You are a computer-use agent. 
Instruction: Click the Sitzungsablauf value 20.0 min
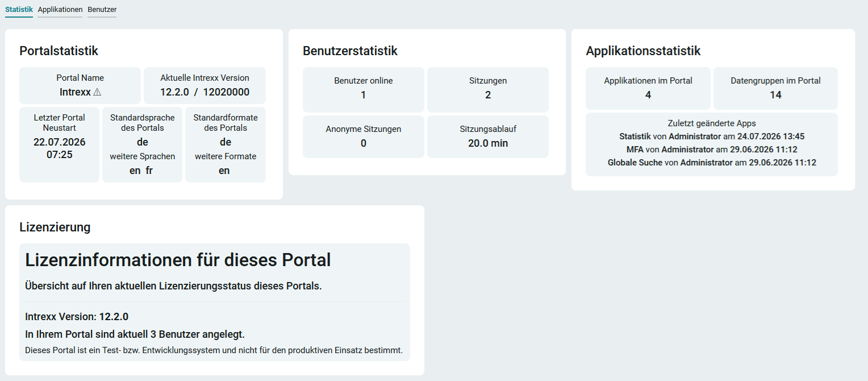pos(488,143)
